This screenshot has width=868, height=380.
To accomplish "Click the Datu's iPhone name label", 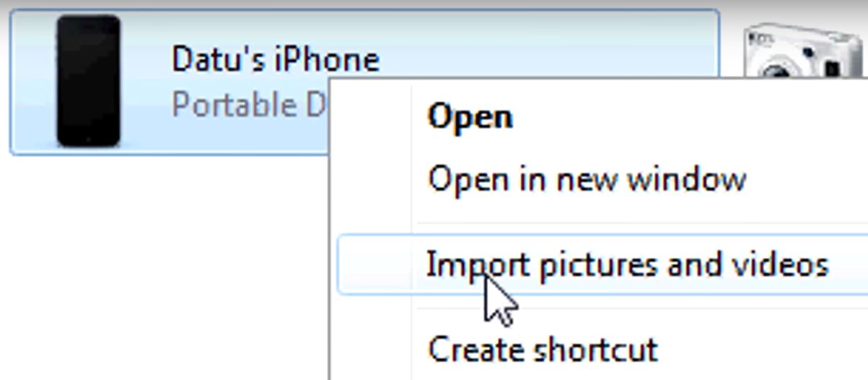I will pos(275,59).
